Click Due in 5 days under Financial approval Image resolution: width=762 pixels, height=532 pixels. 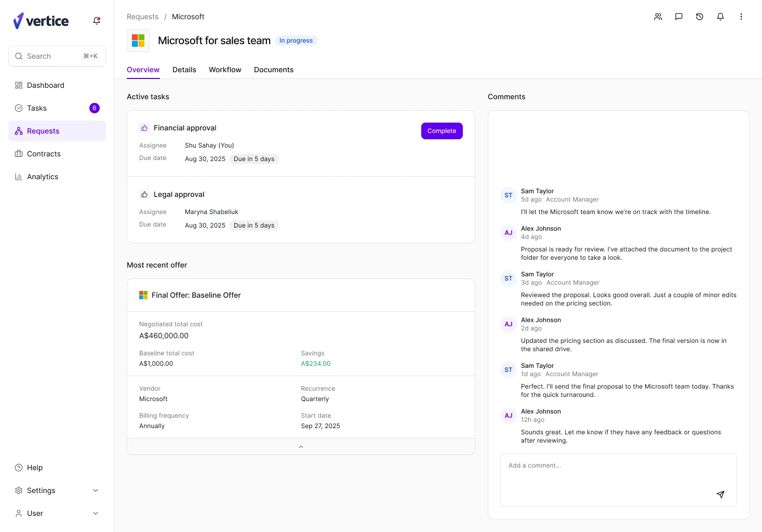pos(254,159)
